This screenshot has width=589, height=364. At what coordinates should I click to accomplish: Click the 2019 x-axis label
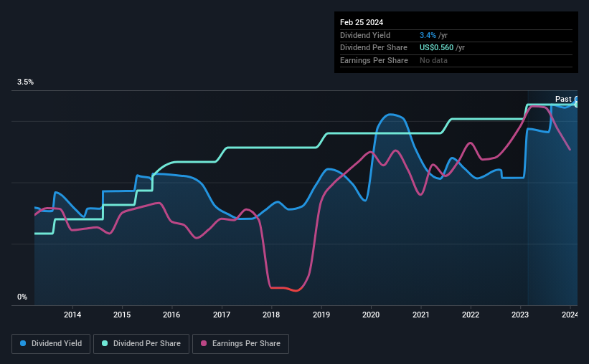click(x=321, y=315)
